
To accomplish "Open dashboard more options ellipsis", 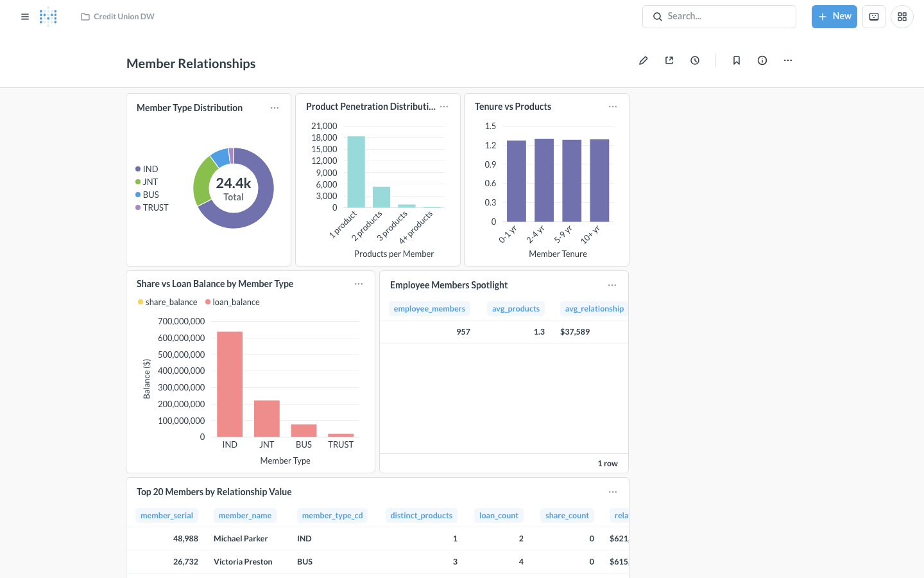I will click(x=788, y=60).
